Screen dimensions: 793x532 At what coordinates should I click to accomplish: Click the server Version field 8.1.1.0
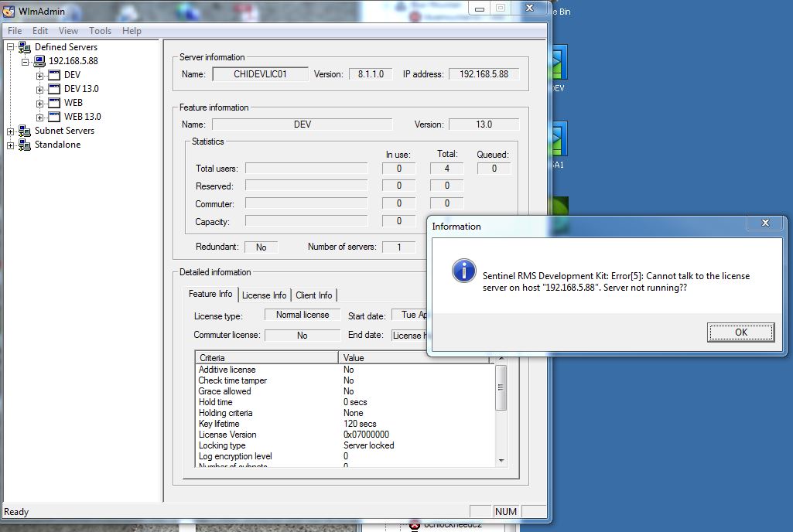[x=371, y=73]
